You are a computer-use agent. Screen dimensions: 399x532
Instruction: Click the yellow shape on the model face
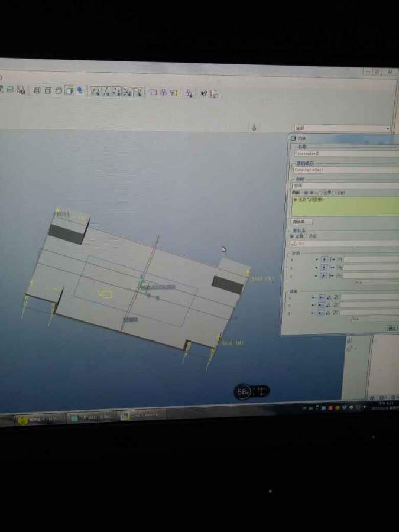click(105, 294)
